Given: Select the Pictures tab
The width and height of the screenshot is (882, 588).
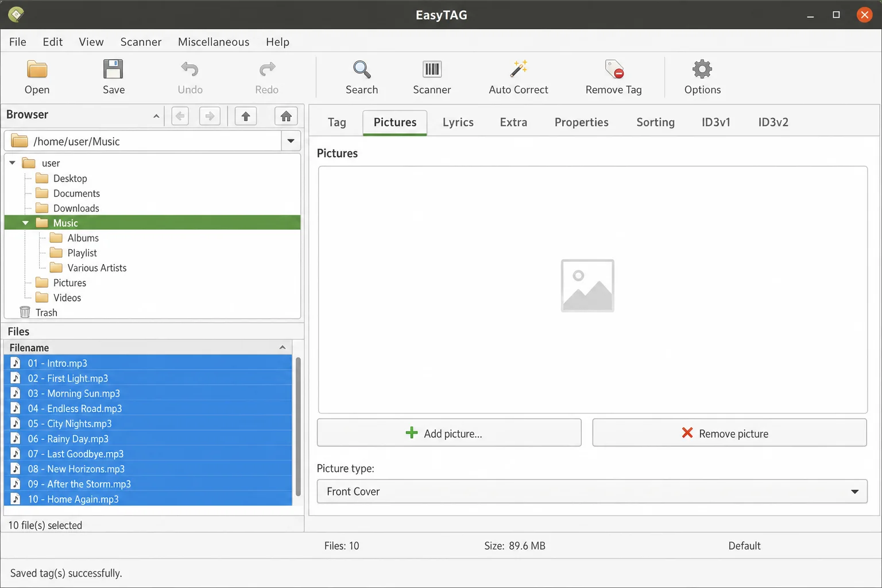Looking at the screenshot, I should pos(395,122).
